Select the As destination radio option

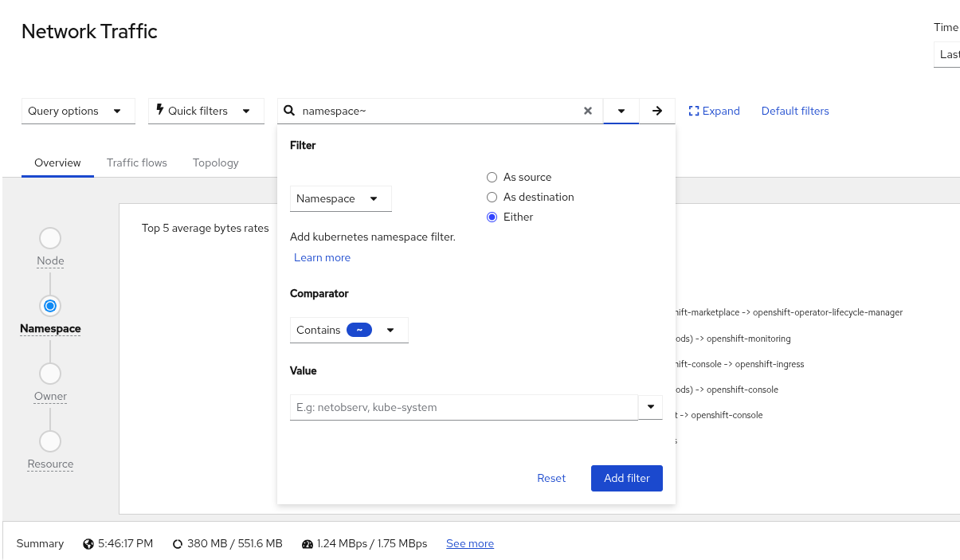point(492,197)
